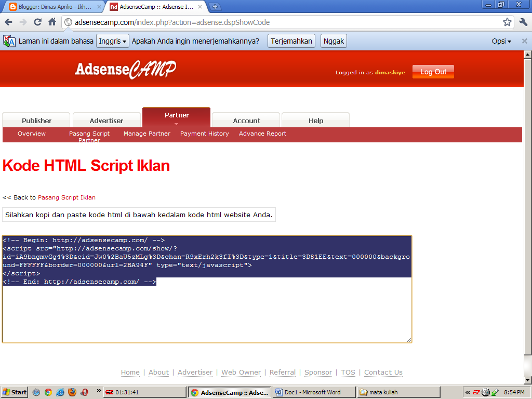The image size is (532, 399).
Task: Click the Nggak button
Action: [x=334, y=41]
